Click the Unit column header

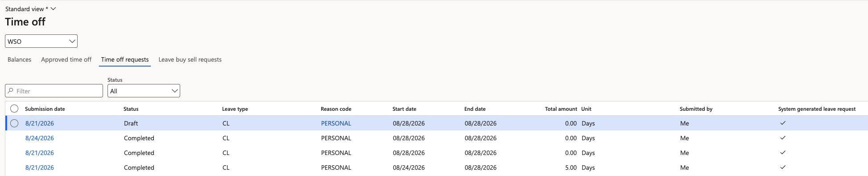click(x=586, y=109)
